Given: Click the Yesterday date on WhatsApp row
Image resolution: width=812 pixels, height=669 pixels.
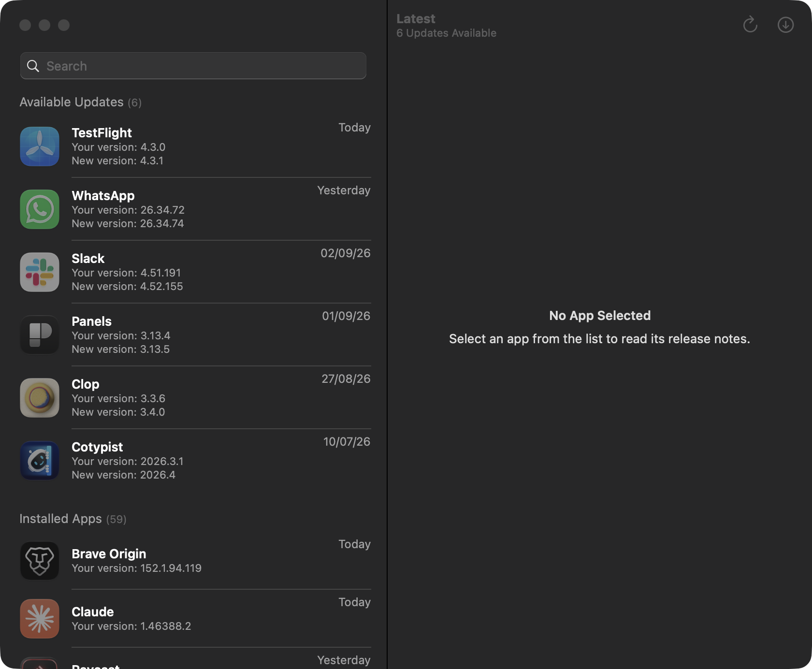Looking at the screenshot, I should pos(344,190).
